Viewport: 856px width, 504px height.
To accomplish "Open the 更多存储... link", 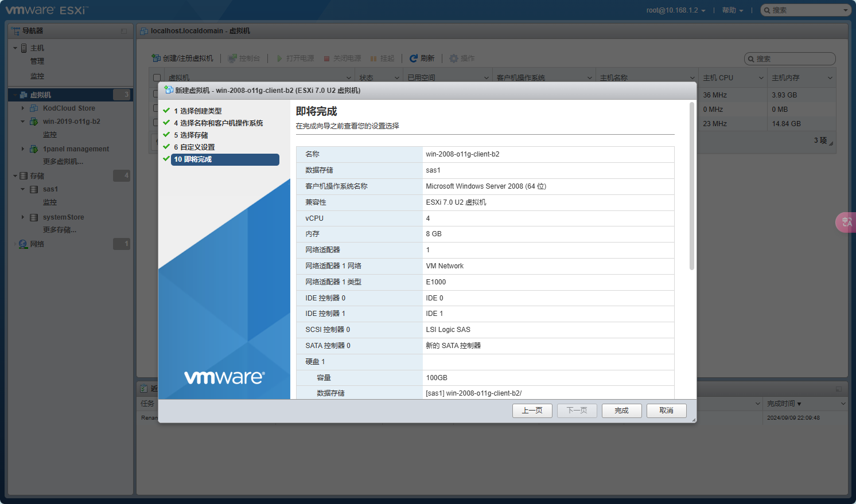I will (60, 230).
